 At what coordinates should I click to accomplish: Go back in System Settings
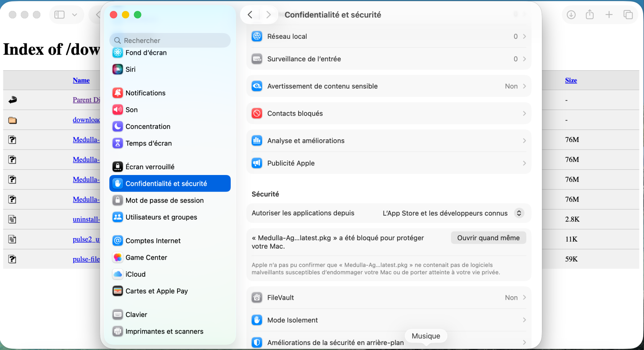[x=250, y=15]
